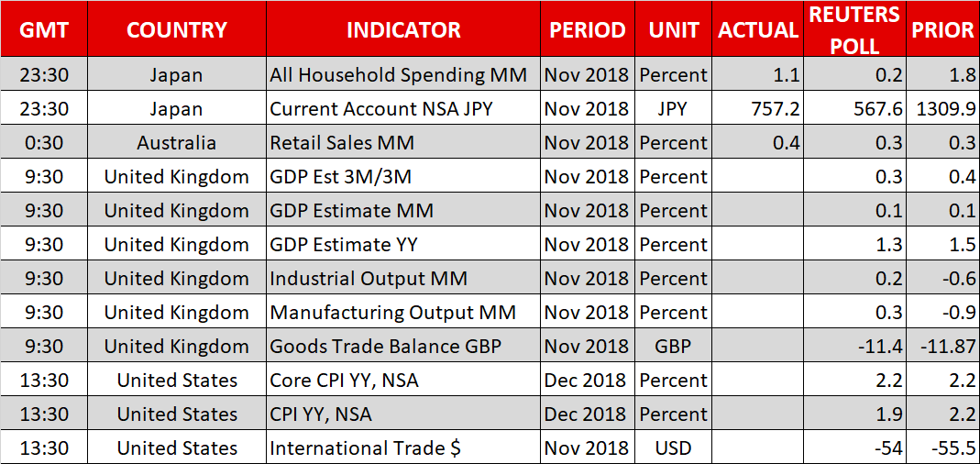Select the COUNTRY column header
The width and height of the screenshot is (980, 464).
pyautogui.click(x=177, y=29)
